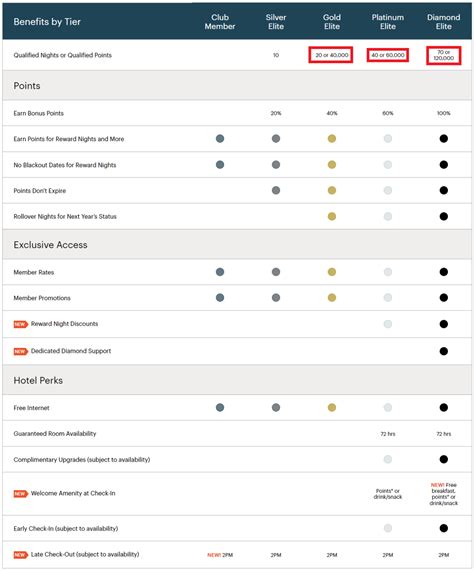Click the NEW badge beside Late Check-Out
This screenshot has width=474, height=571.
21,555
